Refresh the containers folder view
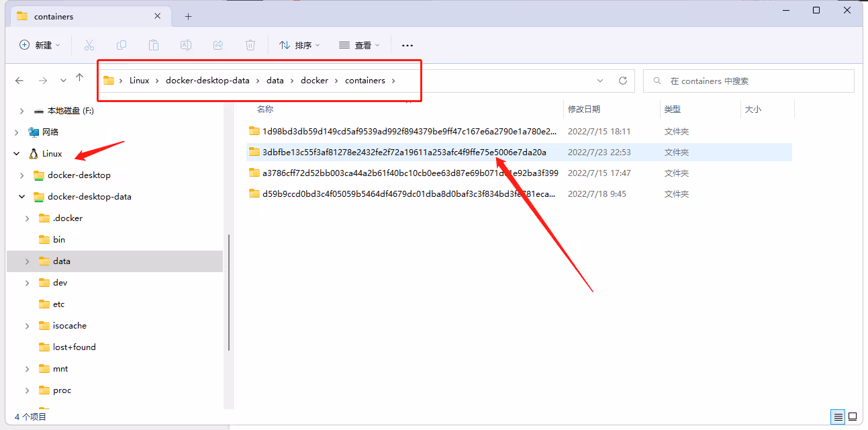Screen dimensions: 868x430 click(x=623, y=81)
